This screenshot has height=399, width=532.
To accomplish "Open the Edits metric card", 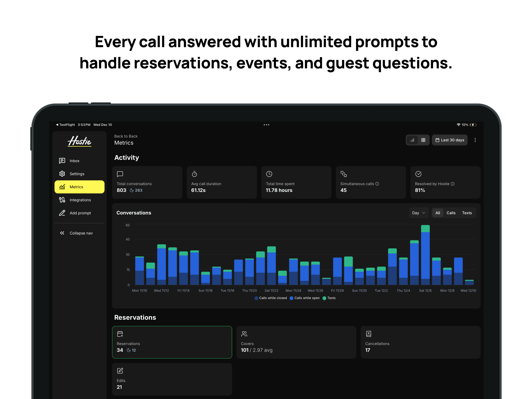I will 172,379.
